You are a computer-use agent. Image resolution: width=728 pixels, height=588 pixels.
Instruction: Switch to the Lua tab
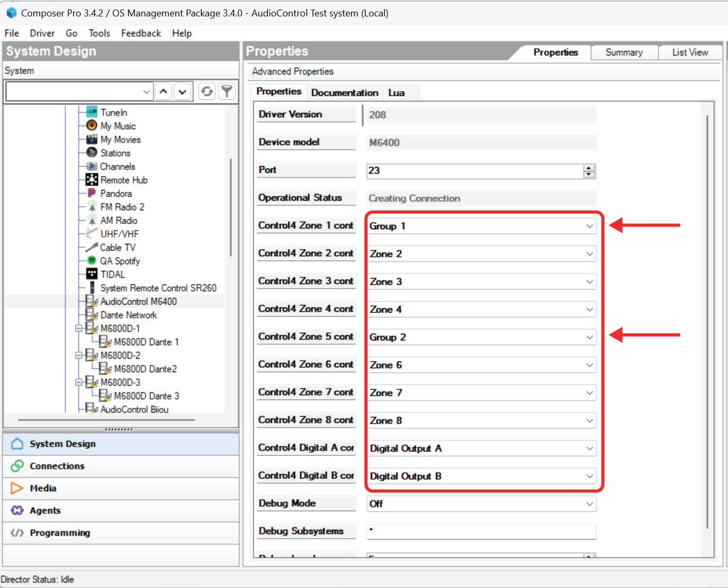(396, 93)
